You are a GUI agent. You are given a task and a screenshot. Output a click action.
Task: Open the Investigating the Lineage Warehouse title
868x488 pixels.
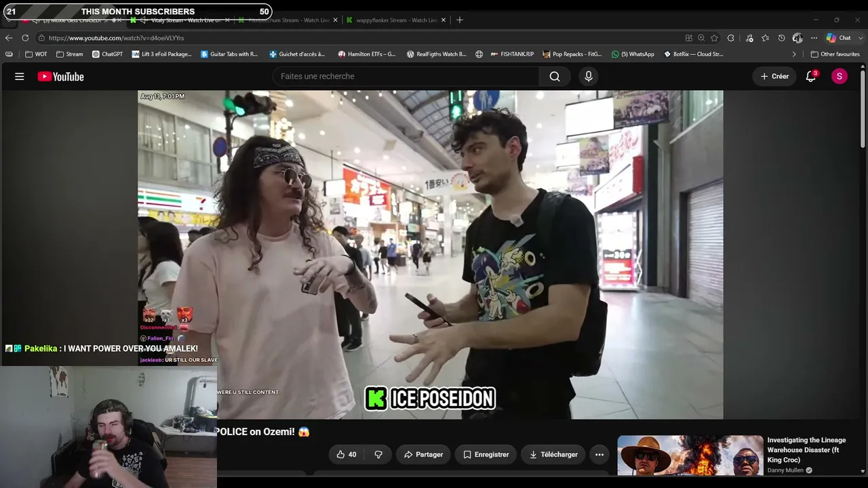click(x=807, y=450)
